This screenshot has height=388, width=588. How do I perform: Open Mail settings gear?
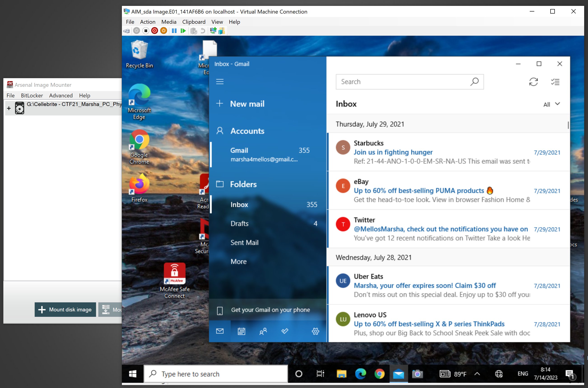click(315, 331)
